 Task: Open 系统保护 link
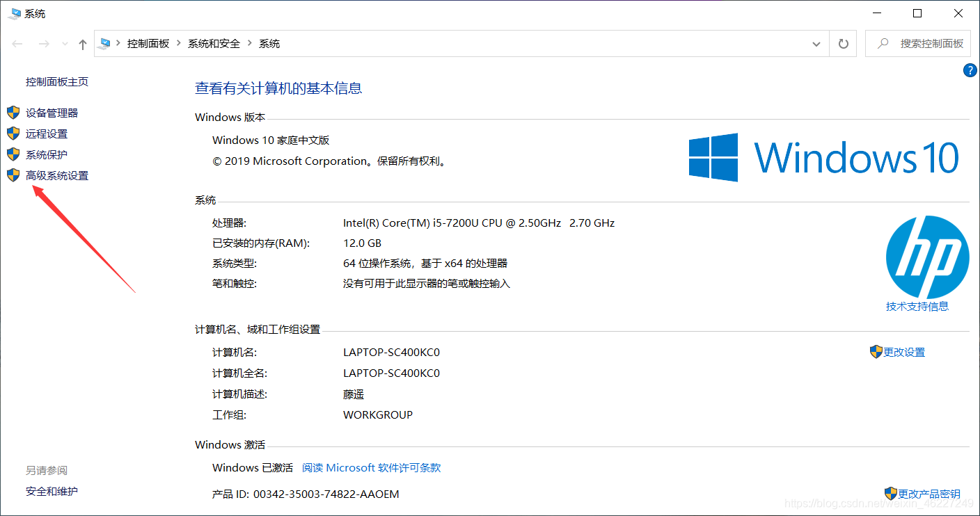[47, 154]
